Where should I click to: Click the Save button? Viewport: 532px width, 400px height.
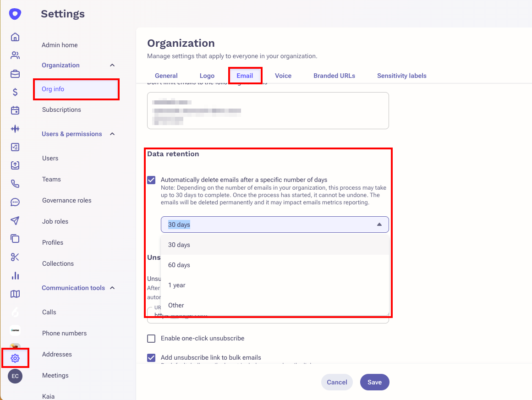(x=374, y=382)
